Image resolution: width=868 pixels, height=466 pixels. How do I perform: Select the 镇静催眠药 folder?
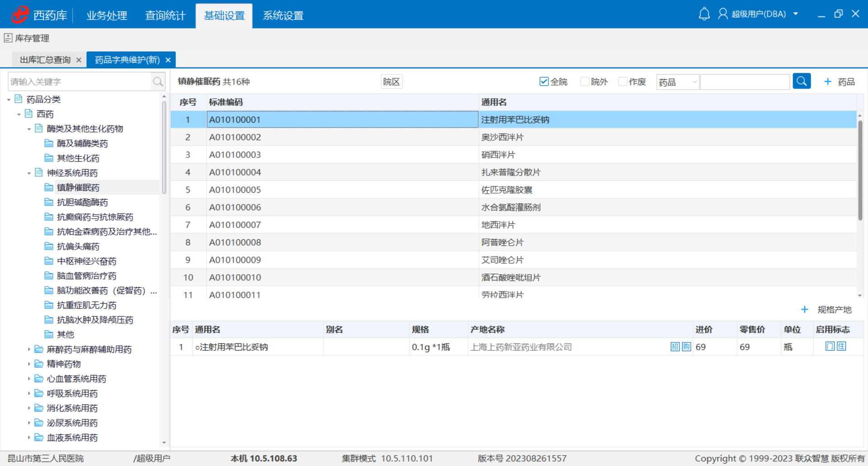pyautogui.click(x=78, y=187)
